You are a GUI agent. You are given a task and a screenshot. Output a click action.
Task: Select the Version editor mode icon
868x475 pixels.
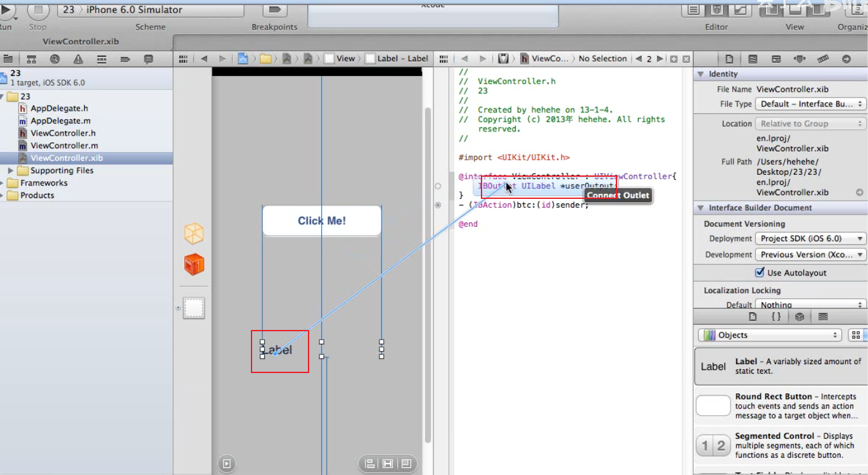click(739, 9)
